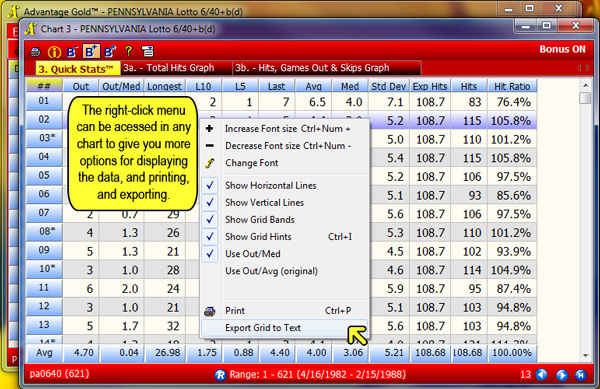Click the 76.4% Hit Ratio cell
This screenshot has width=600, height=389.
[513, 102]
